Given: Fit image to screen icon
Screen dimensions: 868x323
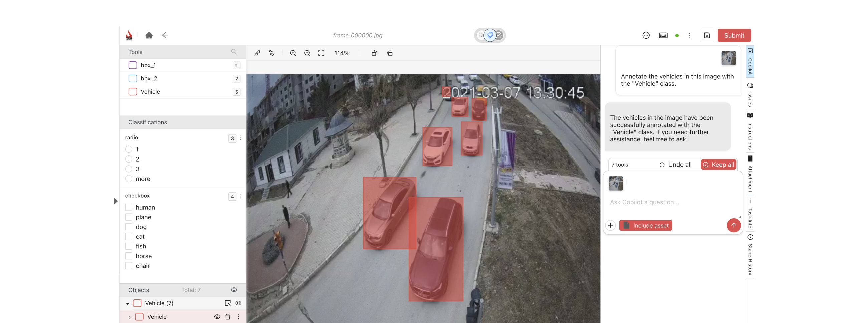Looking at the screenshot, I should [x=321, y=53].
